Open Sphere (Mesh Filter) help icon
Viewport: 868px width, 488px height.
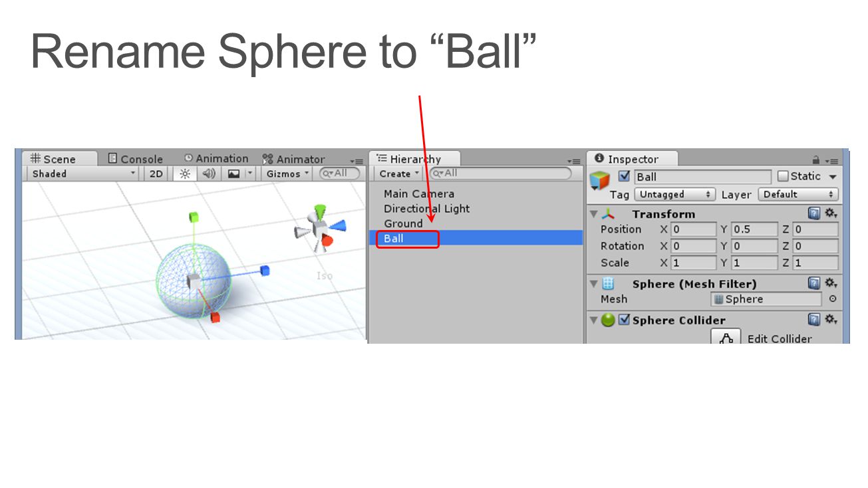pos(814,283)
